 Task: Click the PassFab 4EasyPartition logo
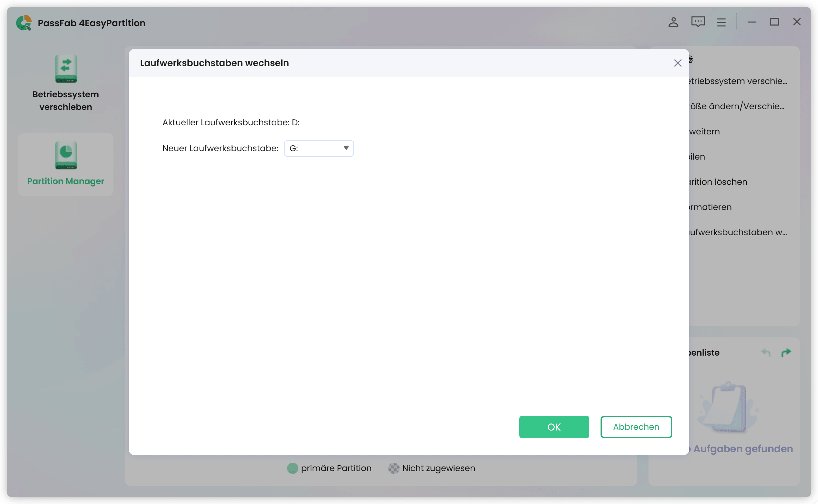click(x=23, y=22)
